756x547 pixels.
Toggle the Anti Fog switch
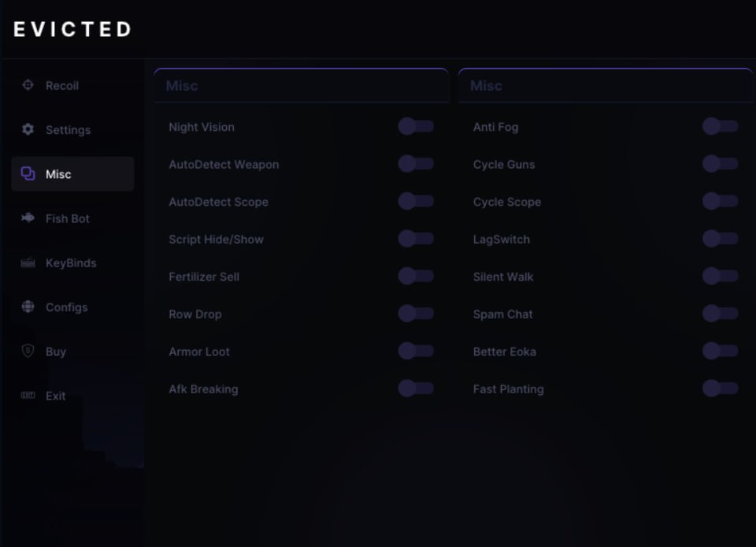tap(720, 127)
